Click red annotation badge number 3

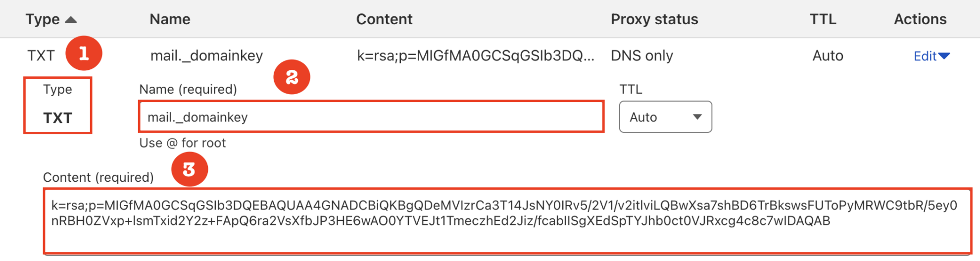(x=189, y=169)
